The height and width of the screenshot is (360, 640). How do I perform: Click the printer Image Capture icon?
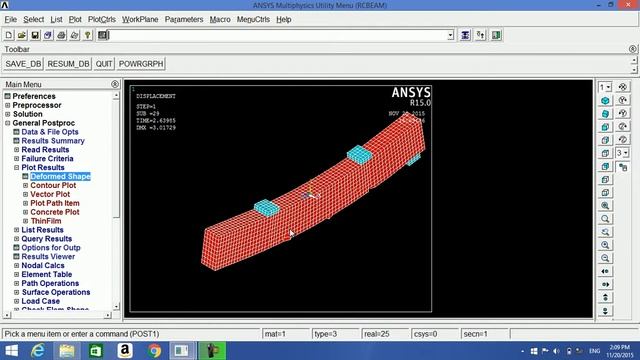(61, 35)
